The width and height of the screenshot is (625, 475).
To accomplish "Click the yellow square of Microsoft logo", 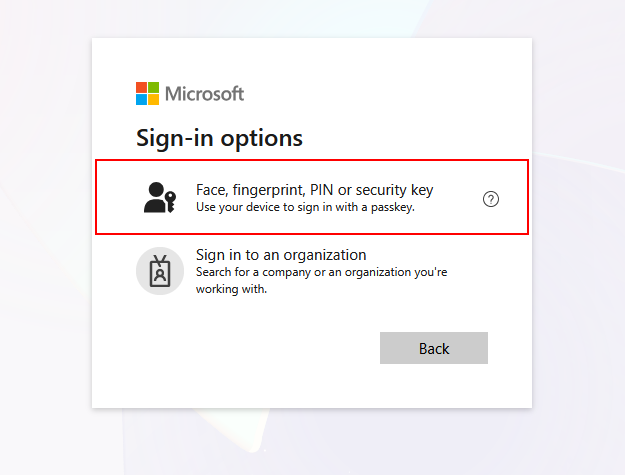I will click(153, 100).
